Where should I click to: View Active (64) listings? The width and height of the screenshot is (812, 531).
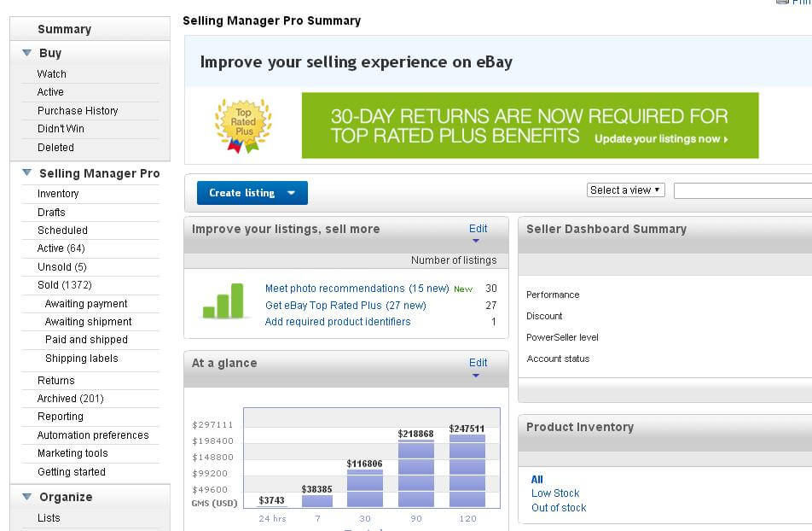[x=61, y=248]
